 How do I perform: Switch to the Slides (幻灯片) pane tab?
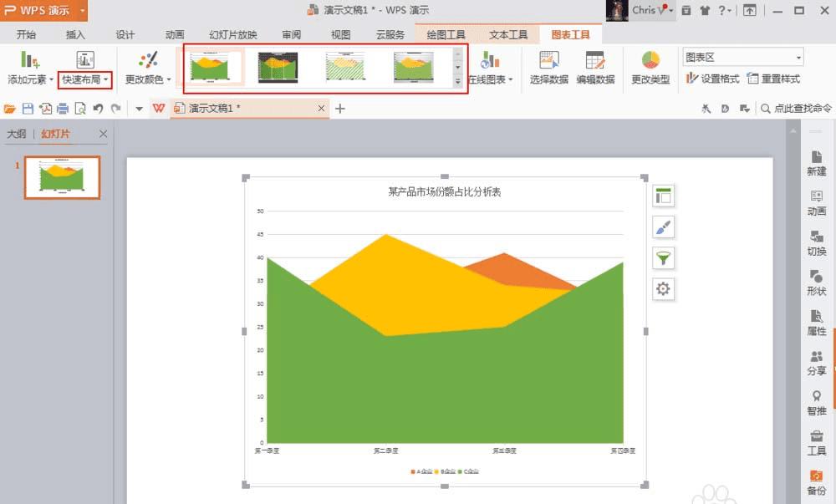pyautogui.click(x=55, y=134)
